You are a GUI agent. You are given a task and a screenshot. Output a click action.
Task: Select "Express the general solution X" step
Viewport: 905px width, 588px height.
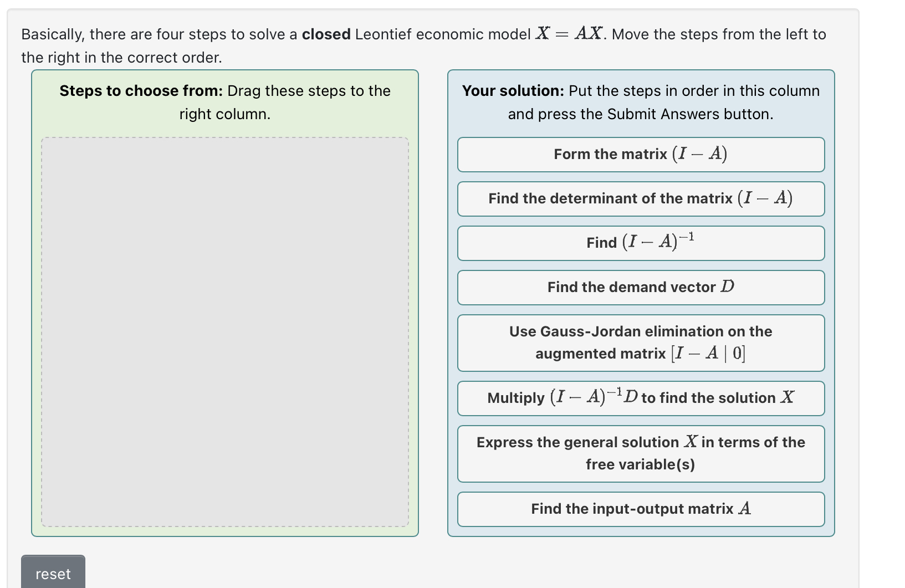click(x=640, y=453)
